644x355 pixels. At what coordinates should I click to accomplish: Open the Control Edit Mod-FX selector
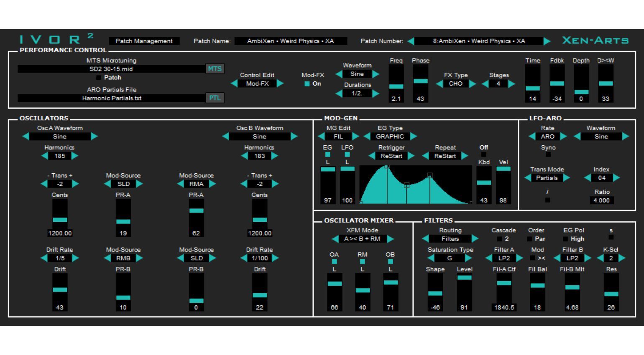257,84
